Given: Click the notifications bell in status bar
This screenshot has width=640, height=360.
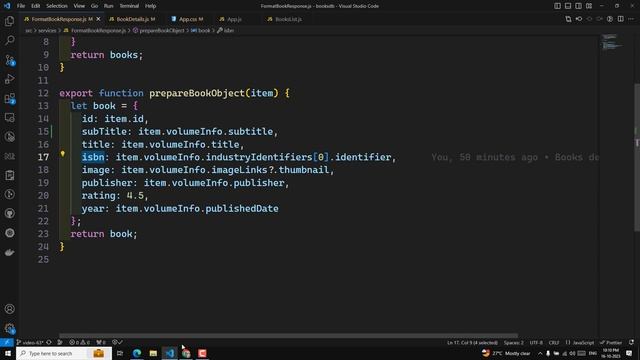Looking at the screenshot, I should pyautogui.click(x=631, y=342).
